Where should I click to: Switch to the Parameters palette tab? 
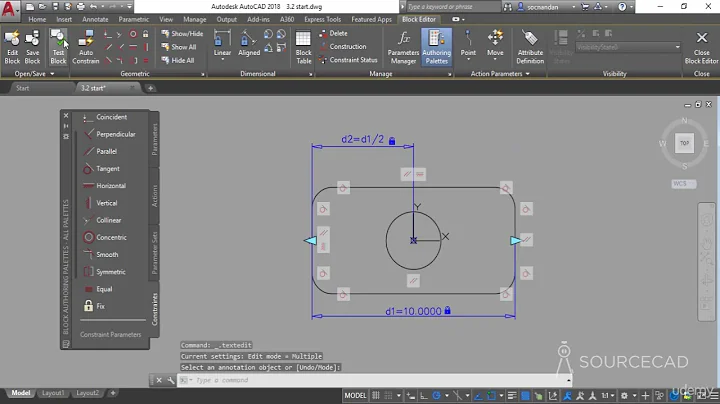click(x=154, y=139)
